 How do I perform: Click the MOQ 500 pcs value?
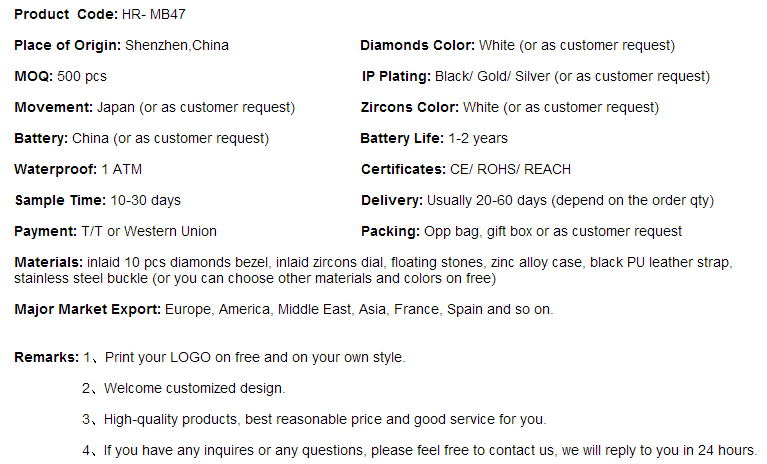tap(60, 76)
